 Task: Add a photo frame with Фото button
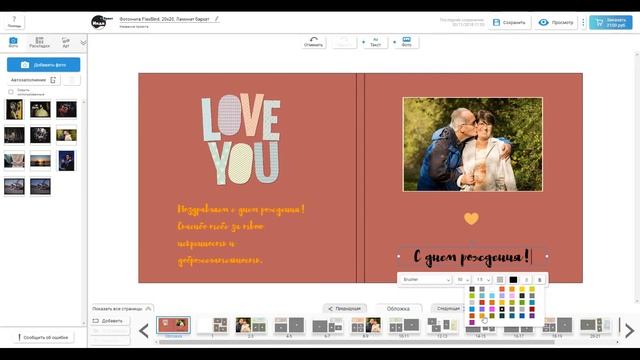pyautogui.click(x=407, y=42)
